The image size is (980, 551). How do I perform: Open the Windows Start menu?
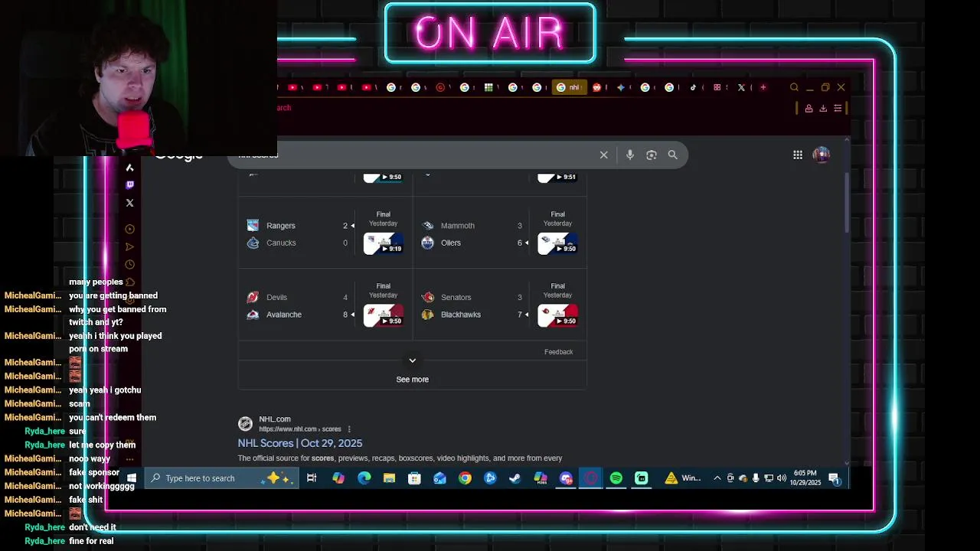pos(132,478)
